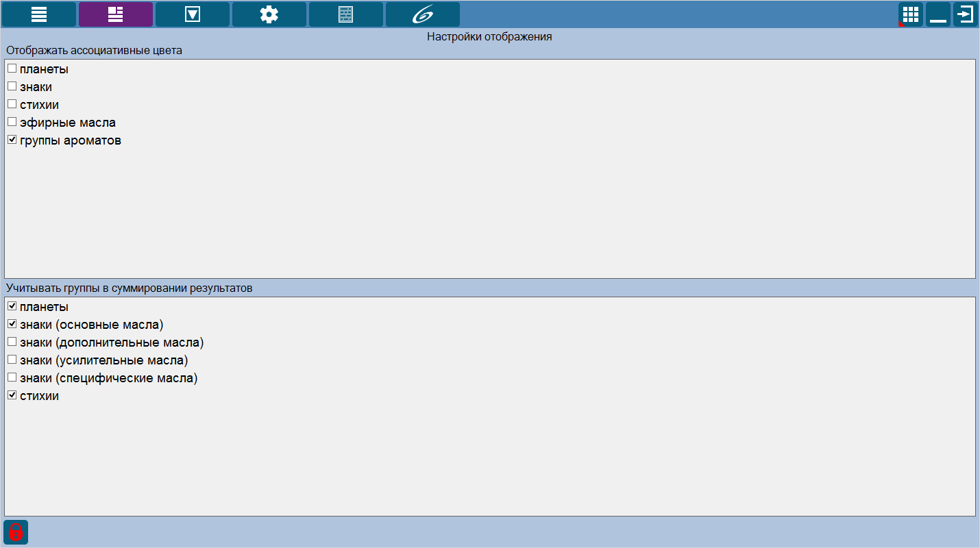Click the spiral swirl logo icon
The height and width of the screenshot is (548, 980).
coord(423,14)
